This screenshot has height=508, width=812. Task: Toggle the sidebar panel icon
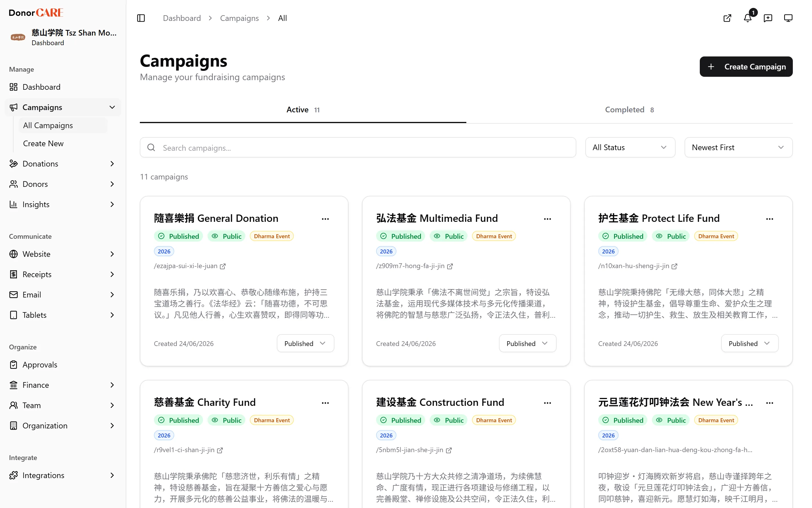tap(141, 18)
